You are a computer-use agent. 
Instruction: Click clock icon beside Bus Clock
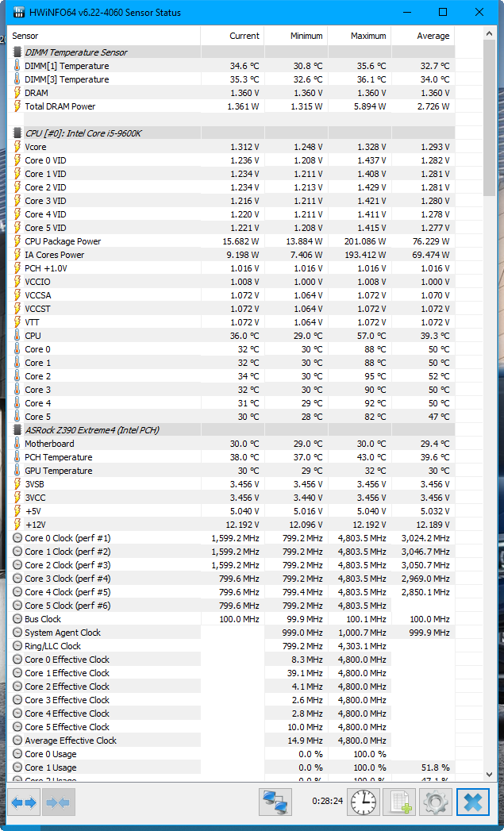(17, 619)
